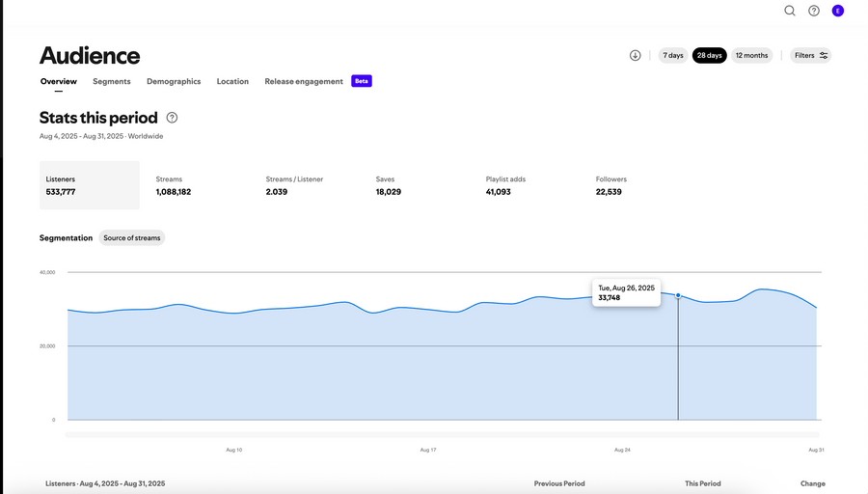Click the Aug 26 data point on chart
Viewport: 868px width, 494px height.
(678, 295)
